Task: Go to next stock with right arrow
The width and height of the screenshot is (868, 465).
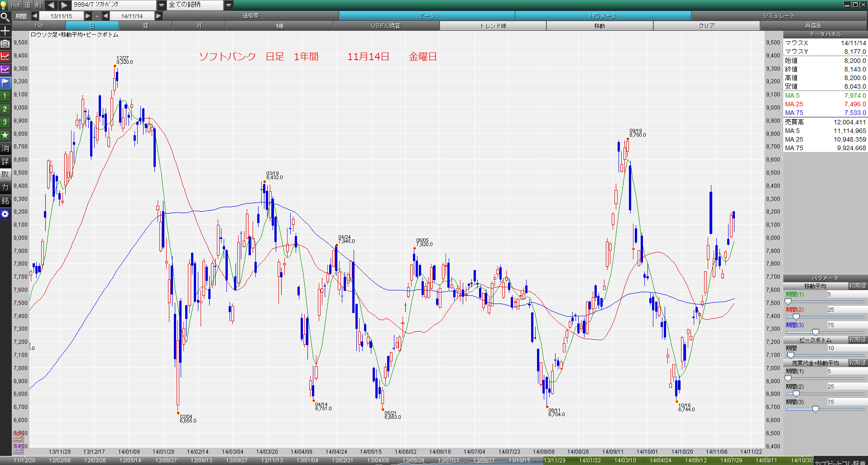Action: coord(65,5)
